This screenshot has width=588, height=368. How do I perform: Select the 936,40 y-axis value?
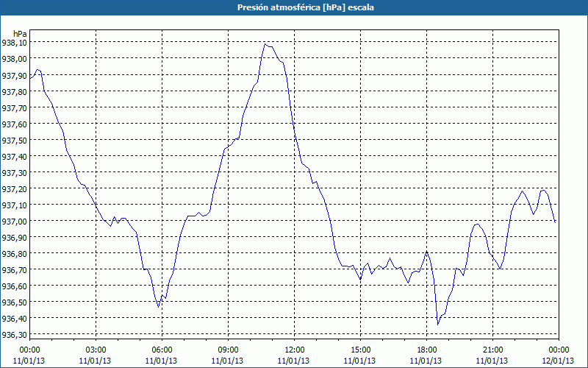(14, 319)
